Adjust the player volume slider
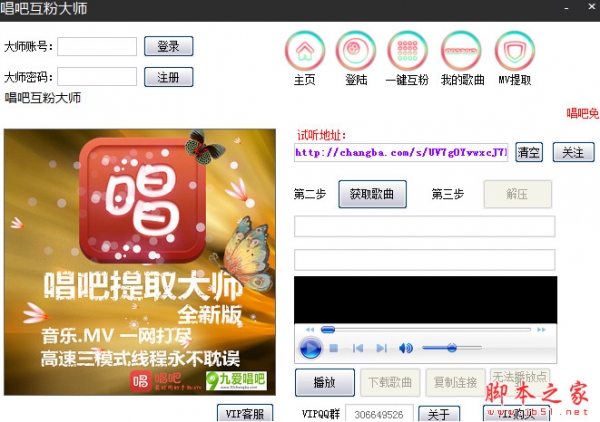Screen dimensions: 600x422 tap(452, 348)
